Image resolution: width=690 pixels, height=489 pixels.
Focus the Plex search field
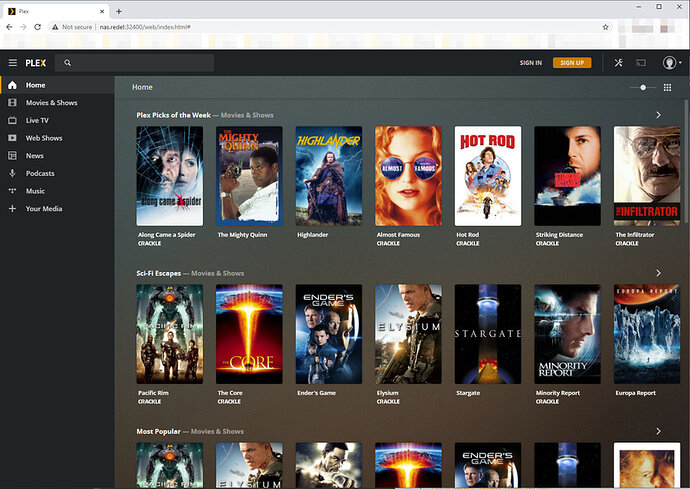pyautogui.click(x=134, y=63)
